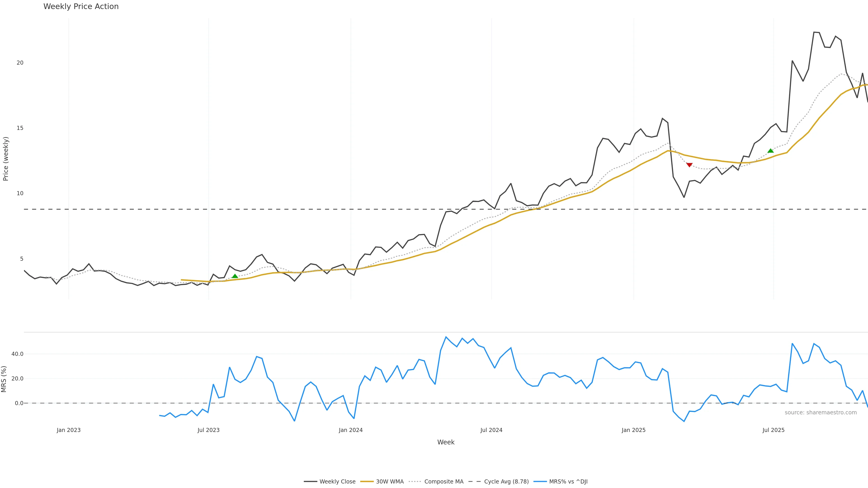Hide the 30W WMA series via legend
The height and width of the screenshot is (488, 868).
tap(389, 482)
